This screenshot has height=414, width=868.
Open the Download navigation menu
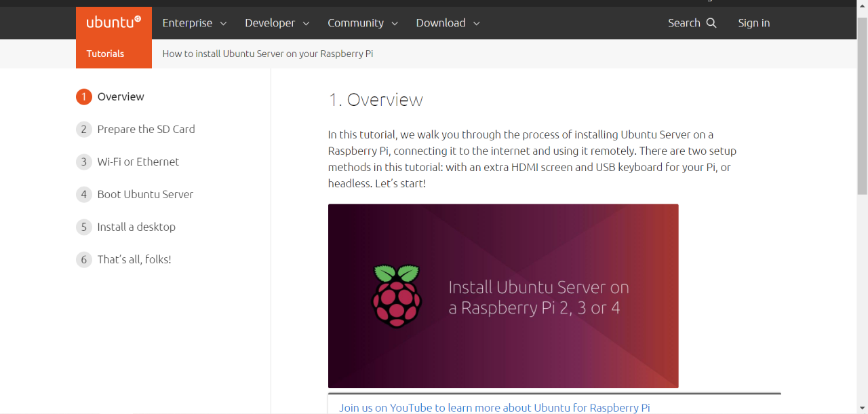pos(448,23)
